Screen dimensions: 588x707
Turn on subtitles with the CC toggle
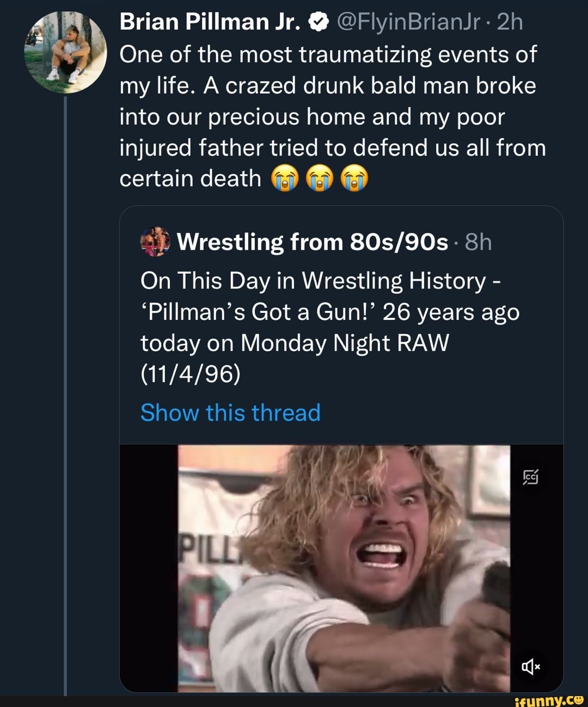tap(531, 477)
